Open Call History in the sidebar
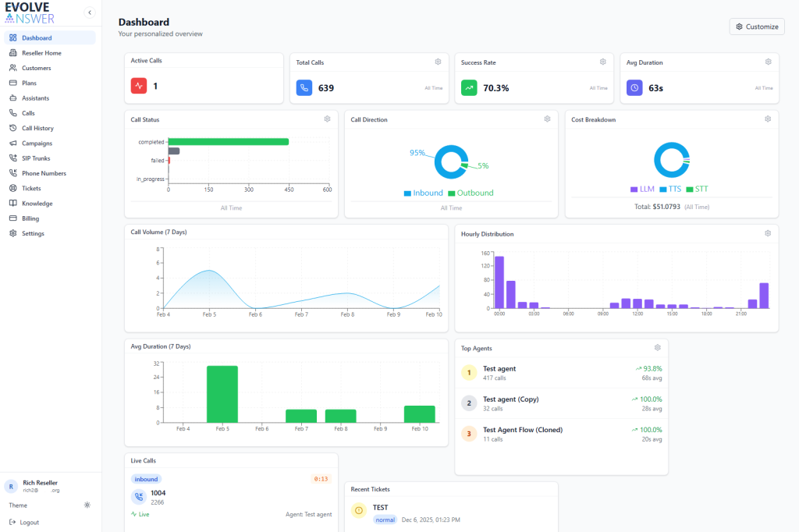Screen dimensions: 799x532 coord(37,128)
